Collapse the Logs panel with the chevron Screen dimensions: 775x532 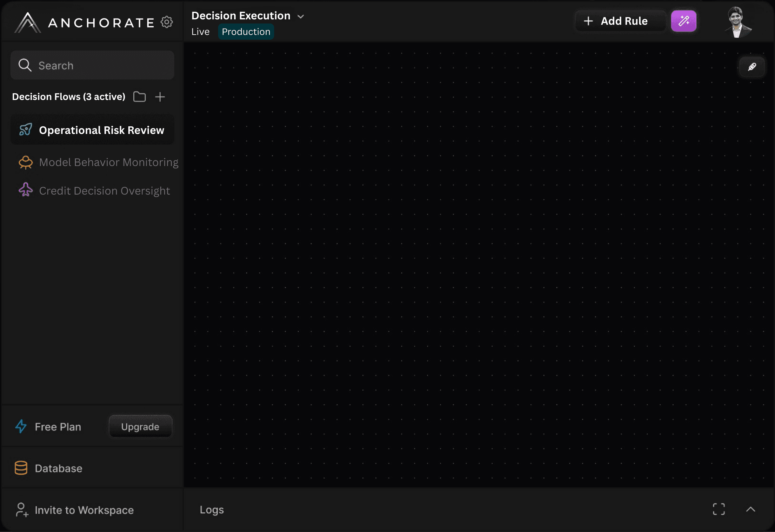pos(751,509)
